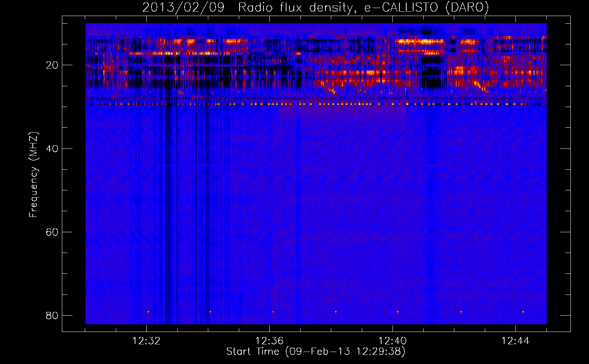This screenshot has height=364, width=589.
Task: Click the 12:32 time tick label
Action: [146, 341]
